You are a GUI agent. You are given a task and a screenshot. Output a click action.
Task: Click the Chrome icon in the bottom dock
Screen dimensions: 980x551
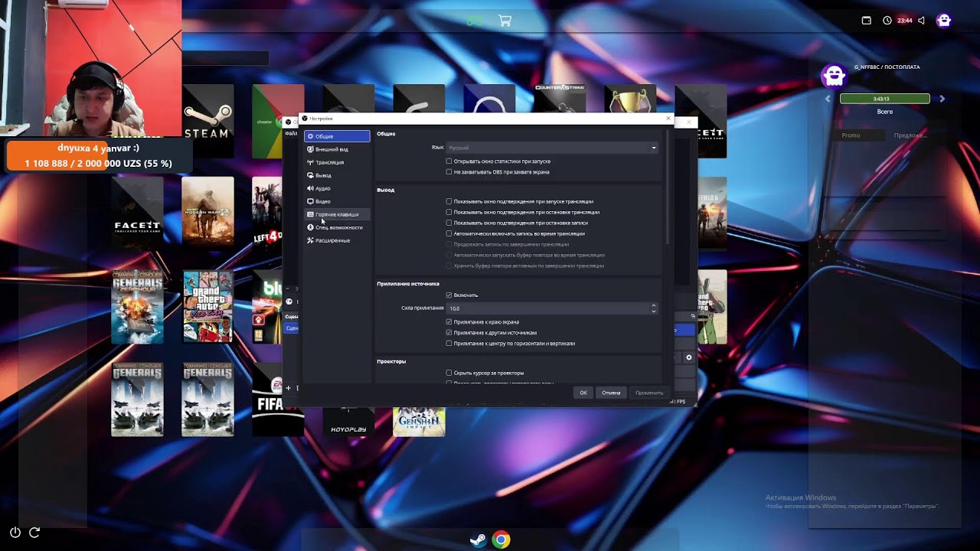pos(501,540)
